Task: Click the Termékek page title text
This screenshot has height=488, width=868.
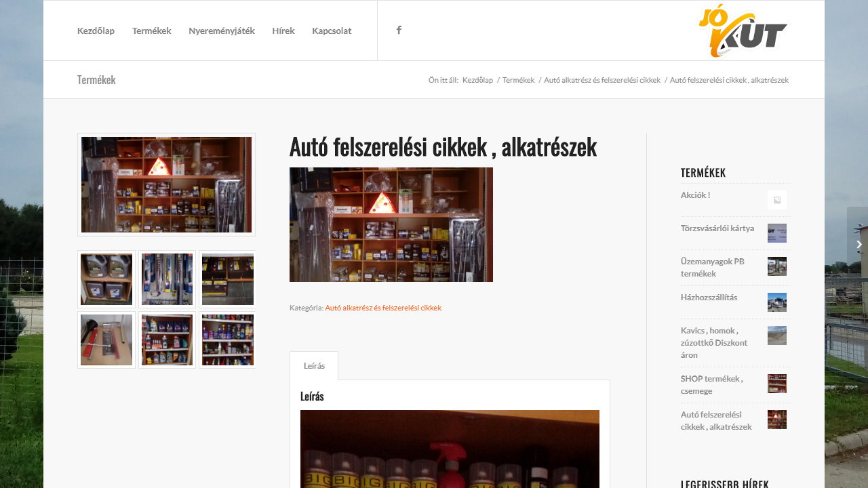Action: [x=96, y=80]
